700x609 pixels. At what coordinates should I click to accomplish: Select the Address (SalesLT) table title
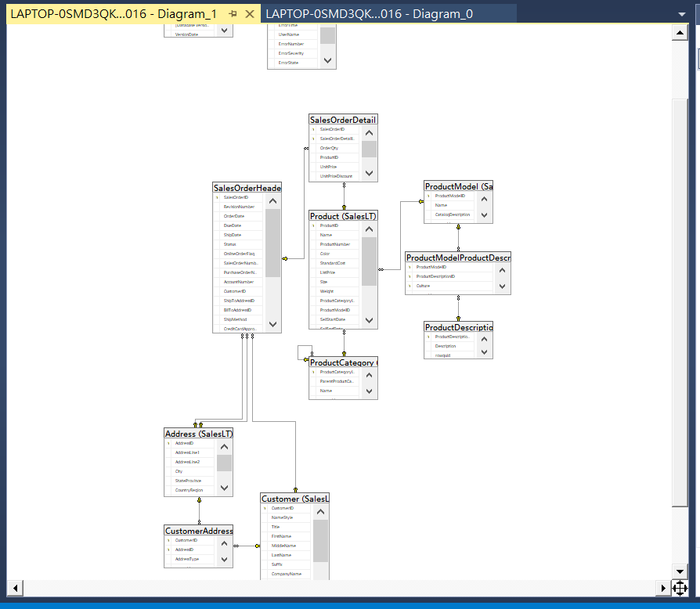[x=199, y=434]
